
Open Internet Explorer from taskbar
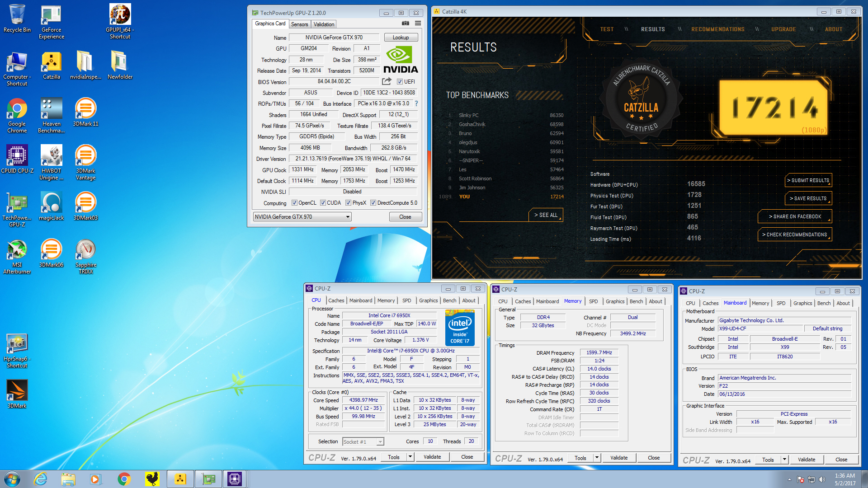[41, 479]
